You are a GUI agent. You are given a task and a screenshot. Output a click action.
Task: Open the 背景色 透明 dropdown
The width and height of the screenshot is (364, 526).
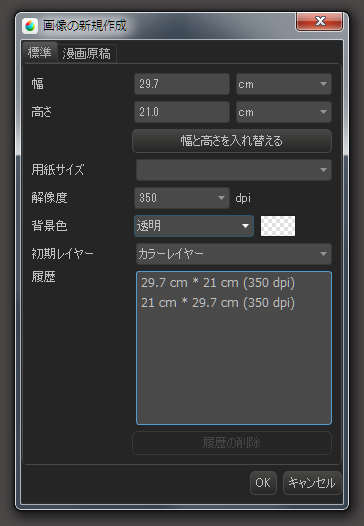194,226
